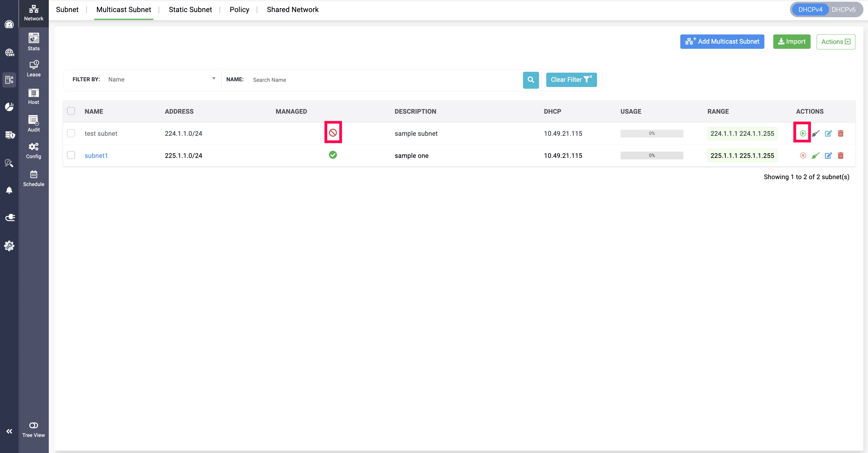Switch to DHCPv6 toggle
The width and height of the screenshot is (868, 453).
(x=843, y=9)
